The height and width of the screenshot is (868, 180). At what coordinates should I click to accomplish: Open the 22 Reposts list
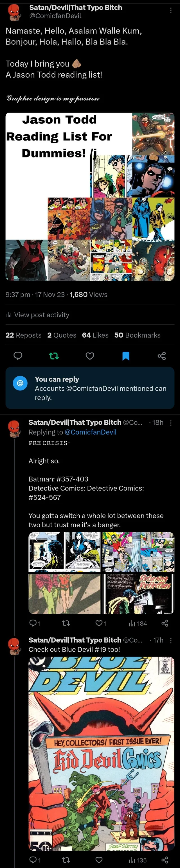coord(23,335)
